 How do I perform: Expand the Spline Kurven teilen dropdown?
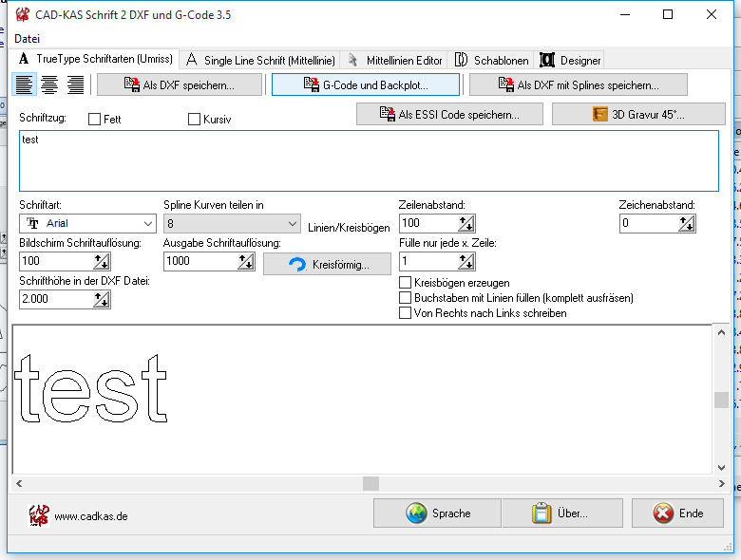click(232, 223)
